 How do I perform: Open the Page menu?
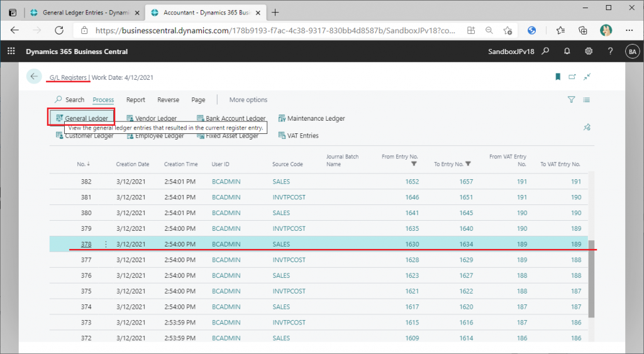tap(198, 100)
